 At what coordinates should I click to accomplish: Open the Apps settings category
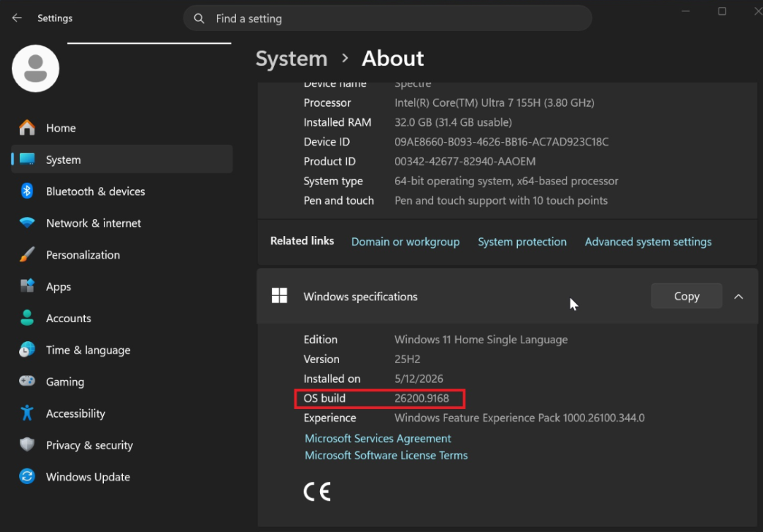[x=122, y=286]
